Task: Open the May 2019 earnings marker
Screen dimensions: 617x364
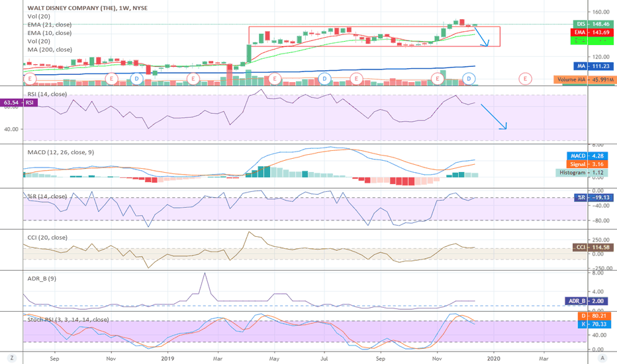Action: coord(275,79)
